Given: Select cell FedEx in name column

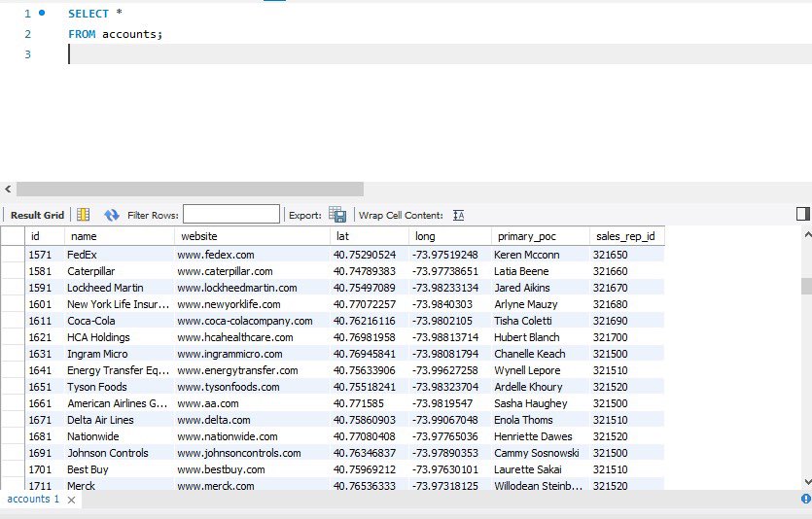Looking at the screenshot, I should click(120, 255).
